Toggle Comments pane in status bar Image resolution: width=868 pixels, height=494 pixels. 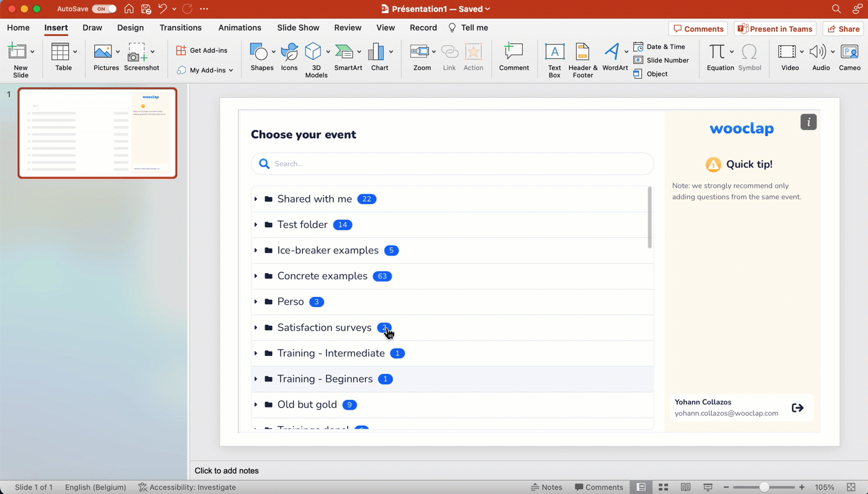coord(598,487)
